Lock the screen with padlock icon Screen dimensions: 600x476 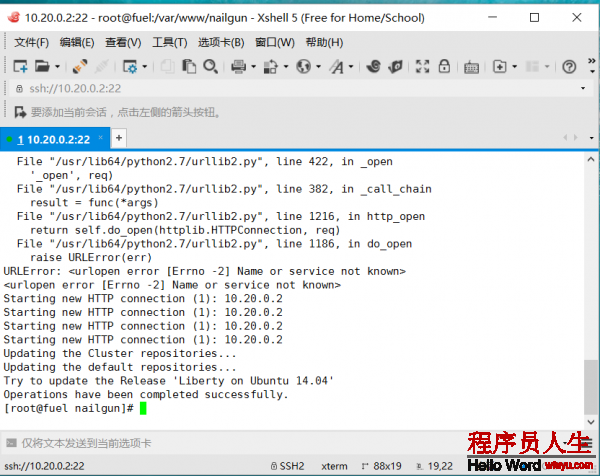click(x=444, y=66)
